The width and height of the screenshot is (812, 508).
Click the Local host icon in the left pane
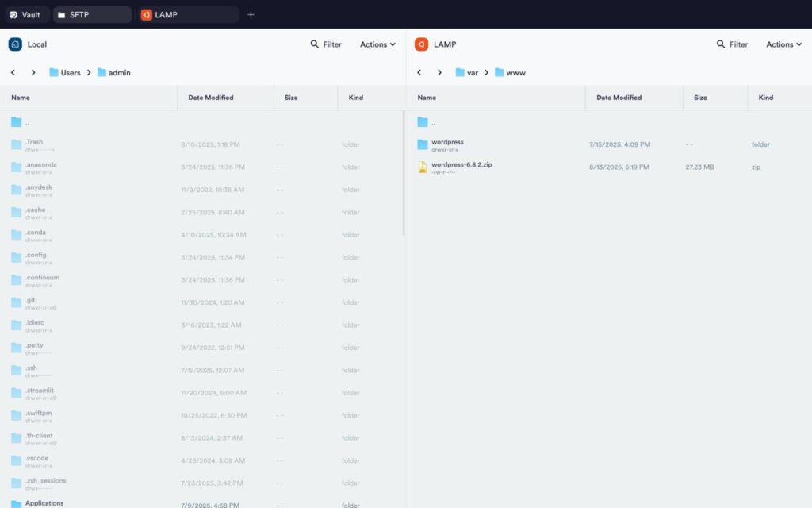[x=15, y=44]
